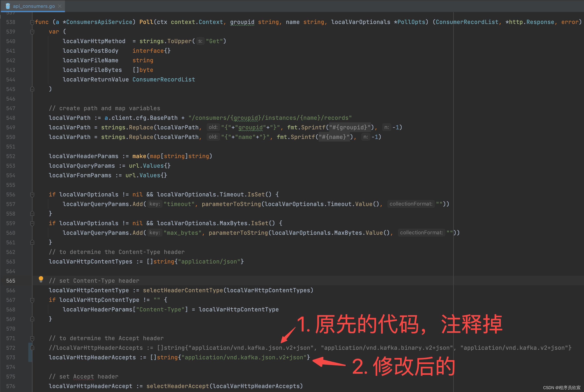Screen dimensions: 584x392
Task: Click the "Content-Type" map key string
Action: pyautogui.click(x=162, y=309)
